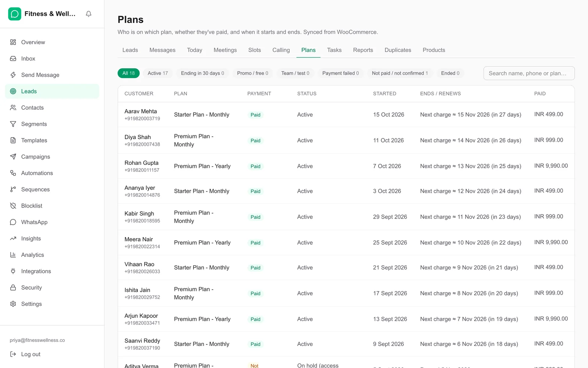This screenshot has height=368, width=588.
Task: Click the Inbox tray icon
Action: pyautogui.click(x=13, y=59)
